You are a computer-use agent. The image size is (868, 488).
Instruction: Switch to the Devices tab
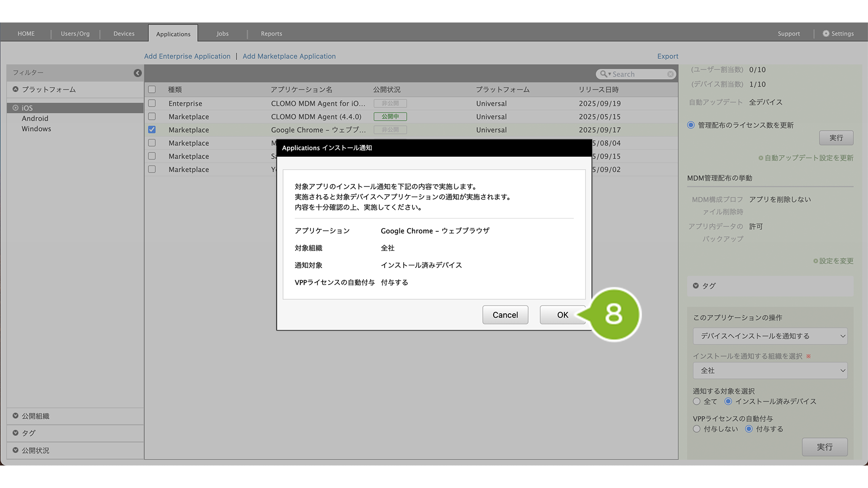click(124, 34)
